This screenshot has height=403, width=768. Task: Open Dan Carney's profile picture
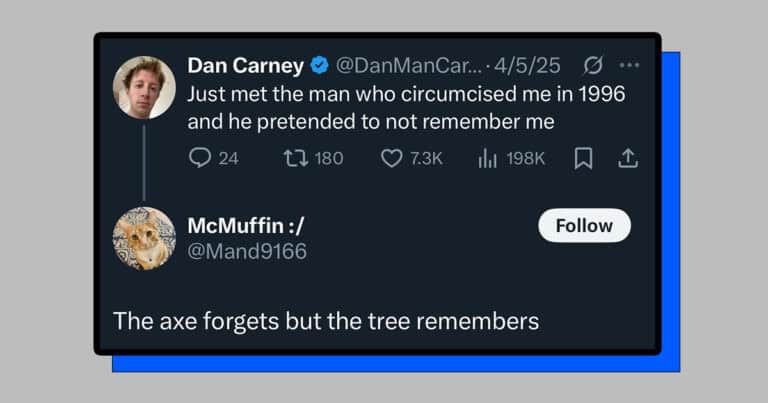pos(143,87)
